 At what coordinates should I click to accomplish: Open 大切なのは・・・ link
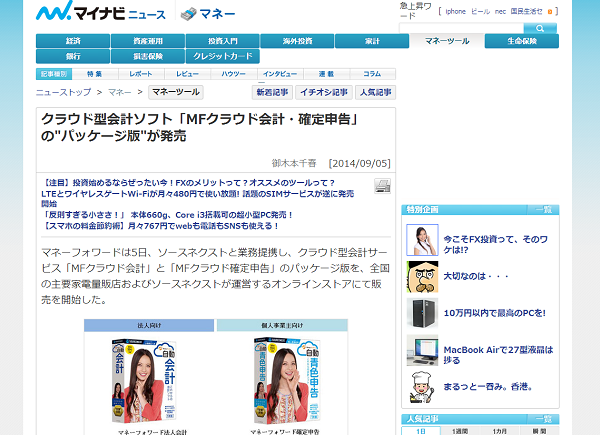pos(476,276)
